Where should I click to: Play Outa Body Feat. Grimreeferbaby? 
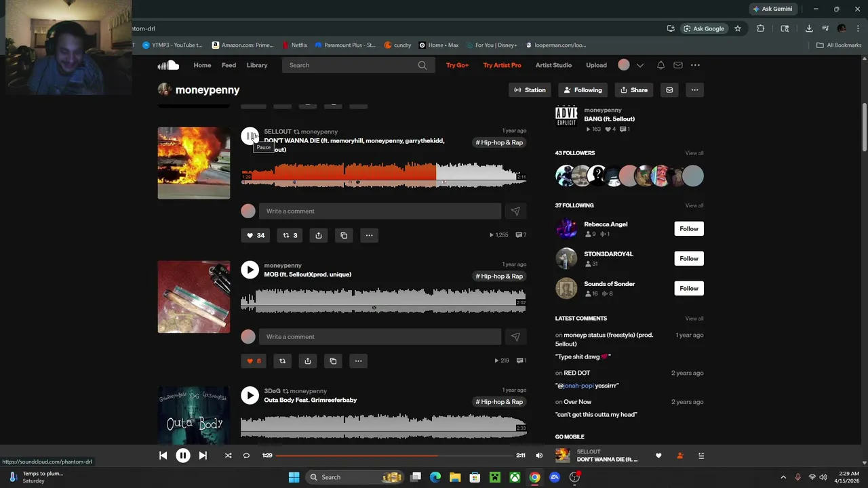tap(250, 395)
